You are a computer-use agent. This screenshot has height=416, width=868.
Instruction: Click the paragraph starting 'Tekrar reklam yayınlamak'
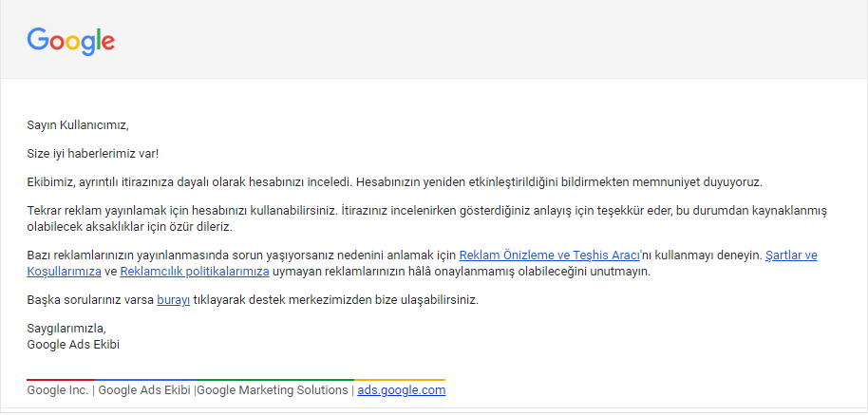click(426, 218)
